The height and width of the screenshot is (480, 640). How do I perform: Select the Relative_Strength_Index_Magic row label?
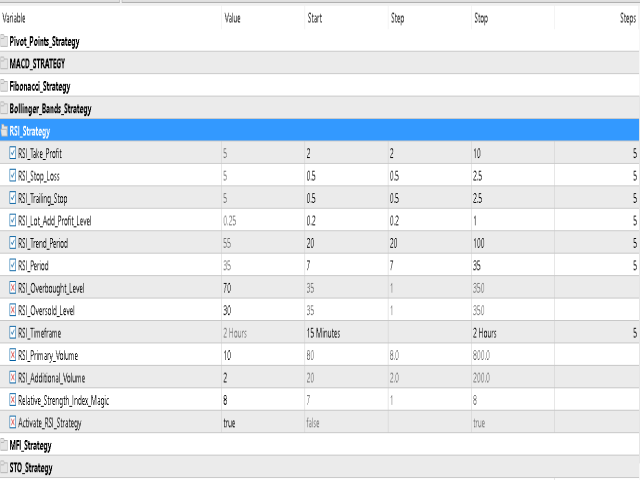coord(64,401)
